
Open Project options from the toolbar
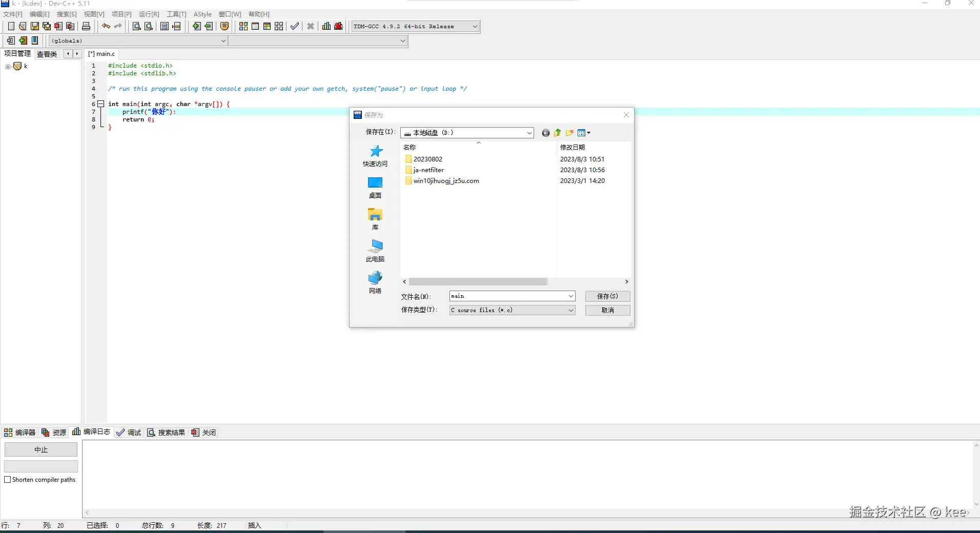click(224, 26)
